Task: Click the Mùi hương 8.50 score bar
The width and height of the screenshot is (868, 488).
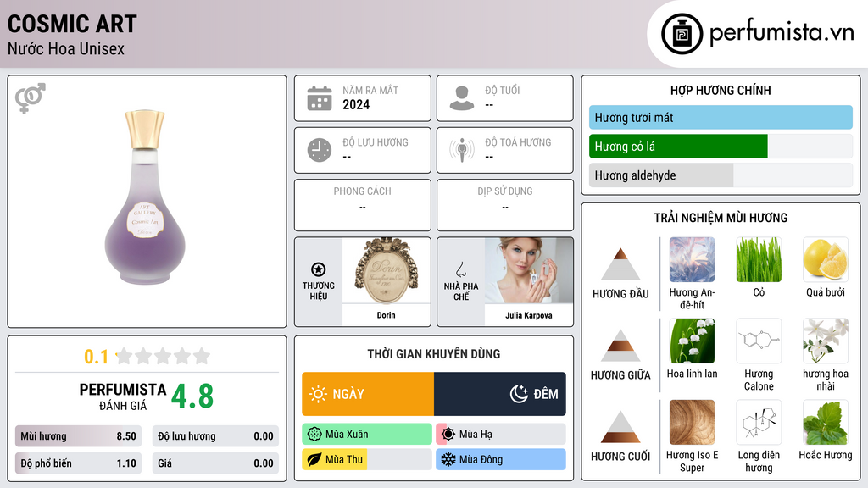Action: (78, 436)
